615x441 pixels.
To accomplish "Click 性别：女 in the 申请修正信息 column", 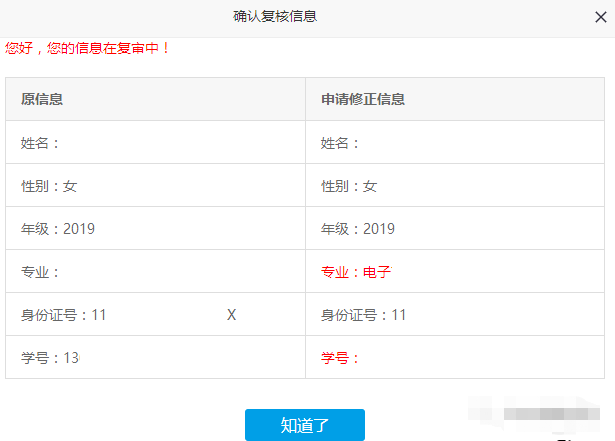I will click(x=349, y=186).
